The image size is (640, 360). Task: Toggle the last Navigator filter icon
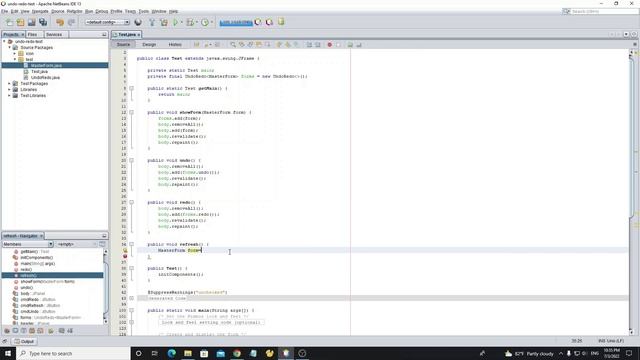point(70,331)
